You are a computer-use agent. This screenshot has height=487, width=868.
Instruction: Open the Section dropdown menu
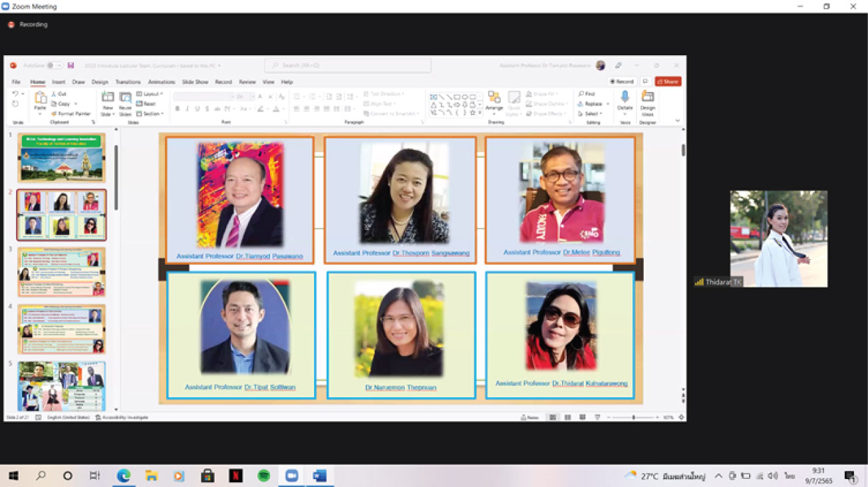150,114
